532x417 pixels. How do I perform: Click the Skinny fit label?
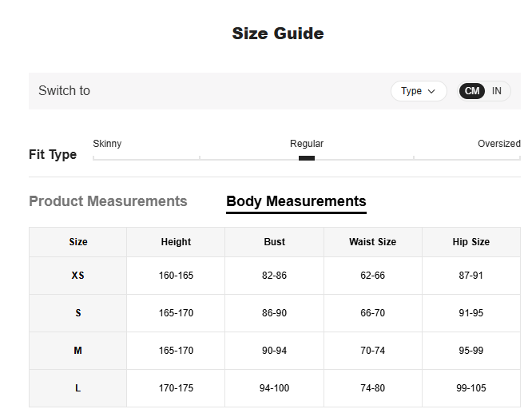[107, 144]
